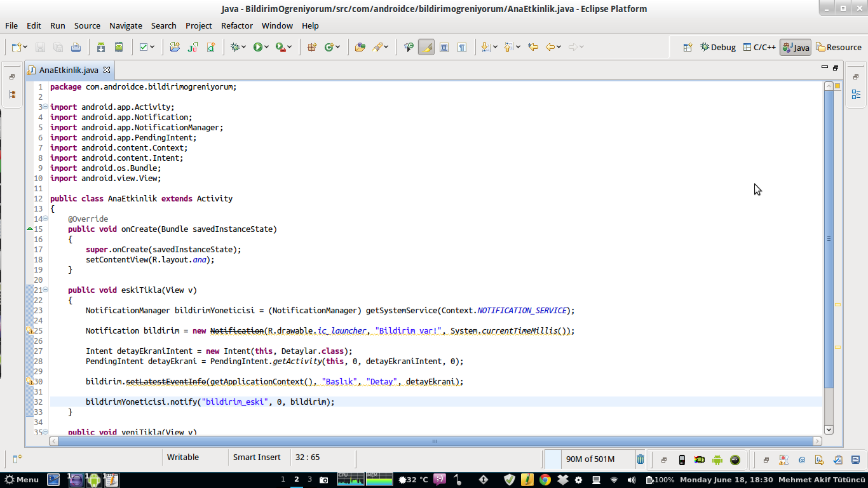The height and width of the screenshot is (488, 868).
Task: Click the volume icon in system tray
Action: [x=631, y=480]
